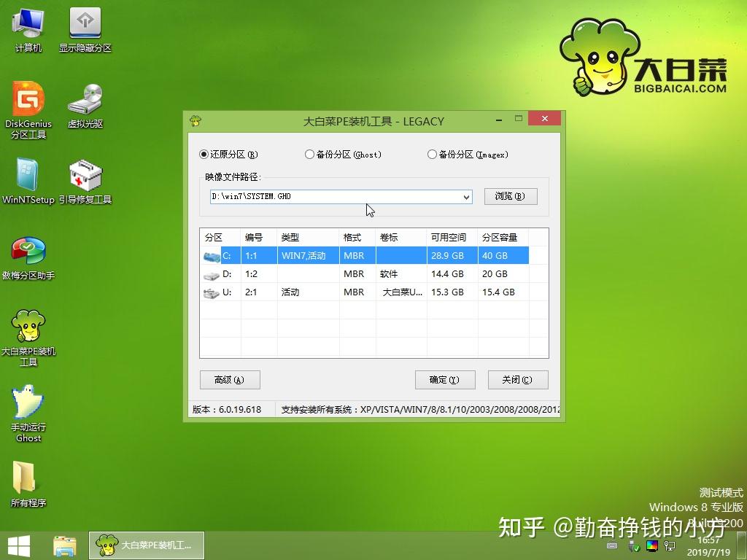
Task: Expand the image file path dropdown arrow
Action: pos(466,197)
